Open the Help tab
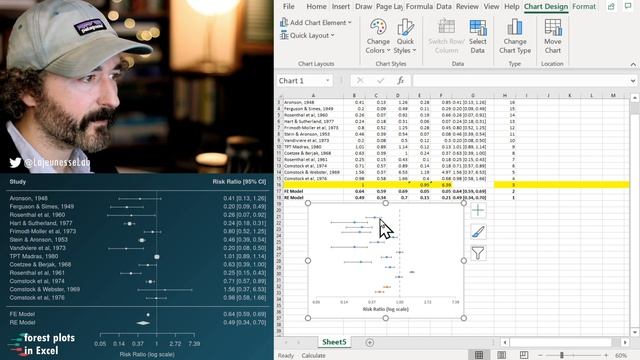Viewport: 640px width, 360px height. click(511, 7)
